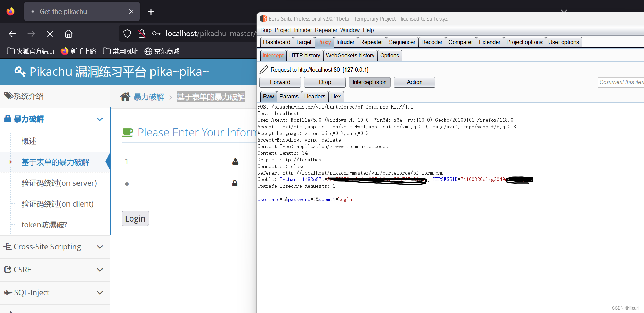Open the proxy Options sub-tab
This screenshot has height=313, width=644.
(x=390, y=55)
